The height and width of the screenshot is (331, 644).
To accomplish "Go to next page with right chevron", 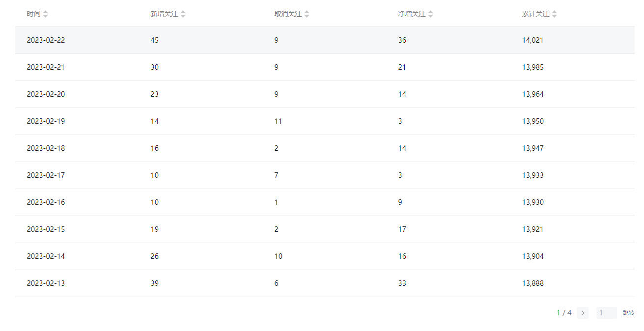I will tap(583, 313).
